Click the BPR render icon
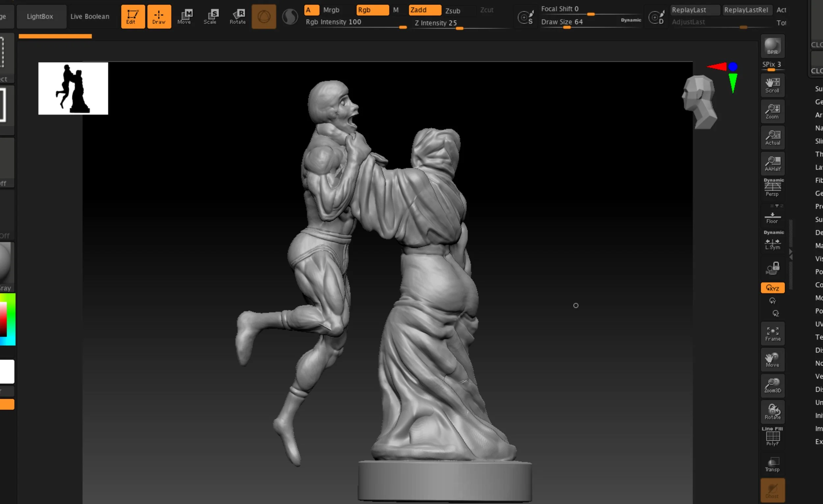Screen dimensions: 823x504 [x=772, y=46]
